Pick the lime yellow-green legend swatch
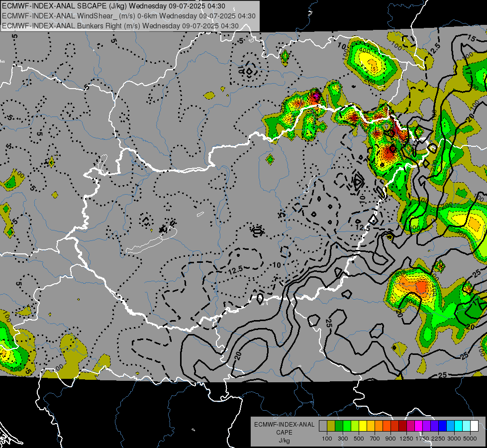The width and height of the screenshot is (487, 448). pyautogui.click(x=355, y=426)
